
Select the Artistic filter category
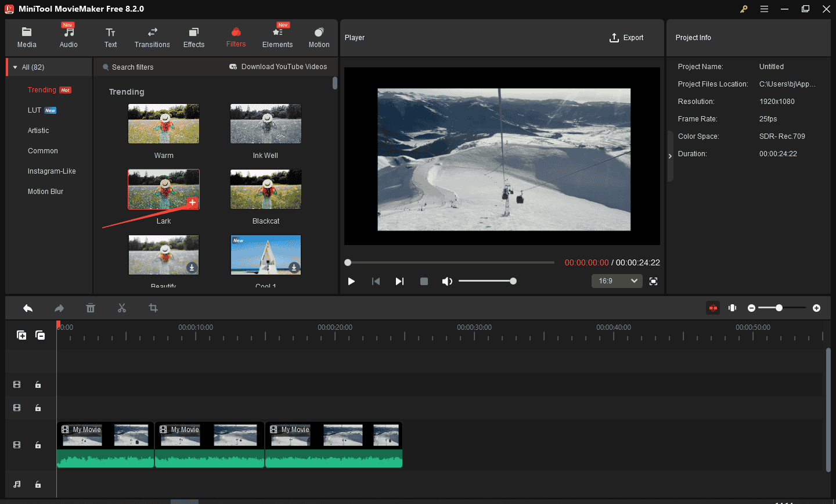point(38,131)
